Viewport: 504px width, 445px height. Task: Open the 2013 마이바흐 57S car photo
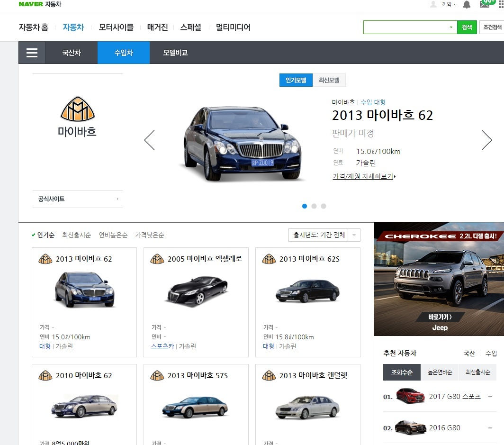click(196, 407)
